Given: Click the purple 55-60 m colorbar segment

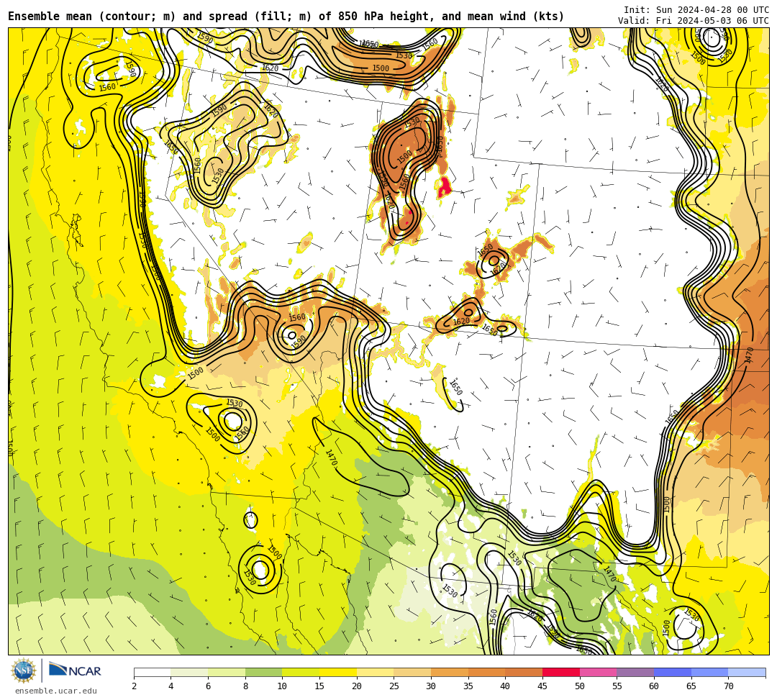Looking at the screenshot, I should coord(635,672).
